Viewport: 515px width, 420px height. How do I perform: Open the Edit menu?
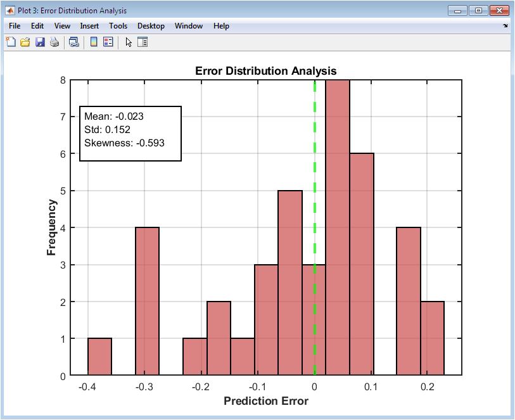(x=37, y=26)
